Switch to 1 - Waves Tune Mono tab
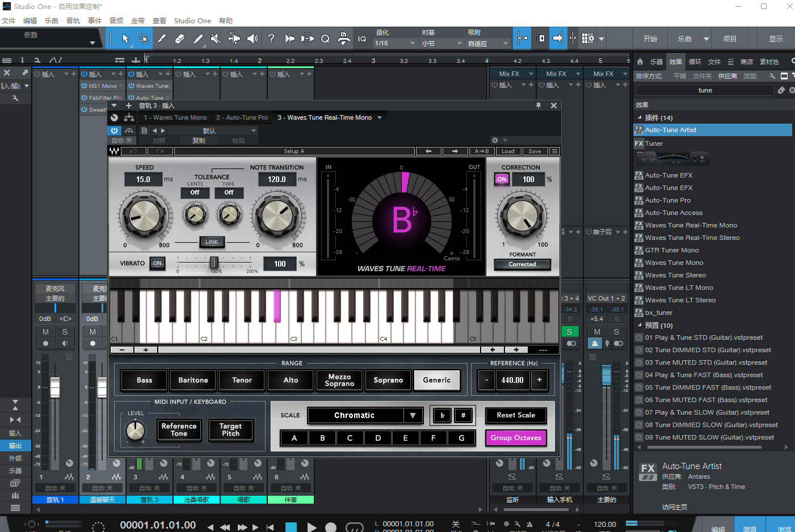Viewport: 795px width, 532px height. [x=175, y=117]
